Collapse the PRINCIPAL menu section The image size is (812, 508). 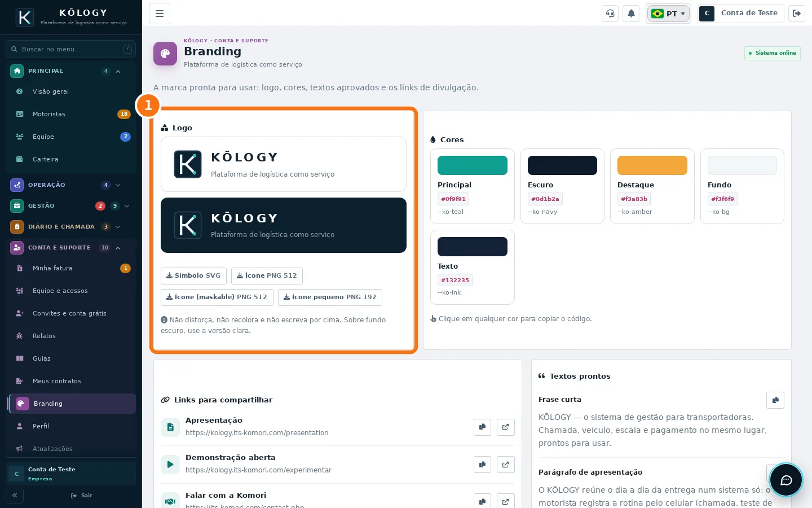(71, 71)
